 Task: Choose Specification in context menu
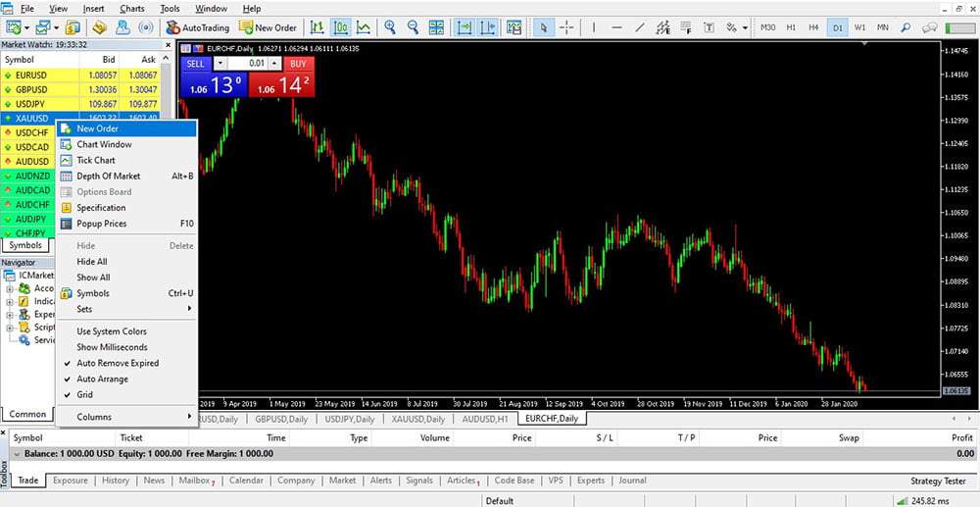tap(126, 208)
